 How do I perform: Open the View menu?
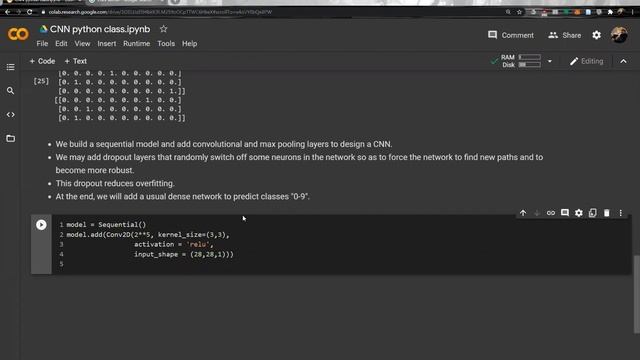(x=82, y=44)
